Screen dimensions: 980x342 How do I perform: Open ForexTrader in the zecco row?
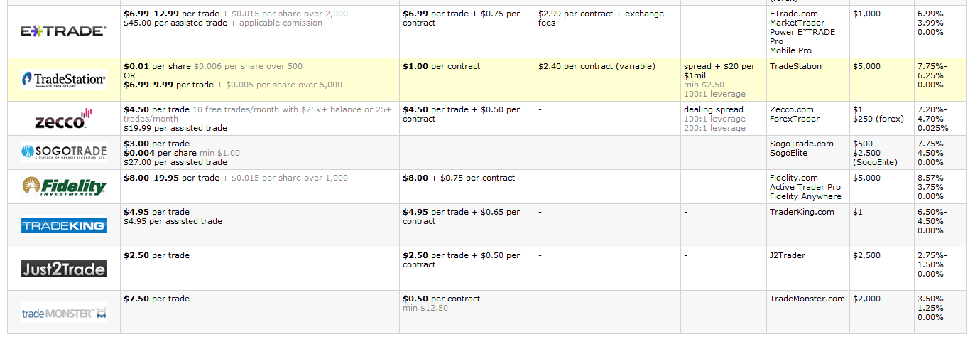(x=794, y=119)
